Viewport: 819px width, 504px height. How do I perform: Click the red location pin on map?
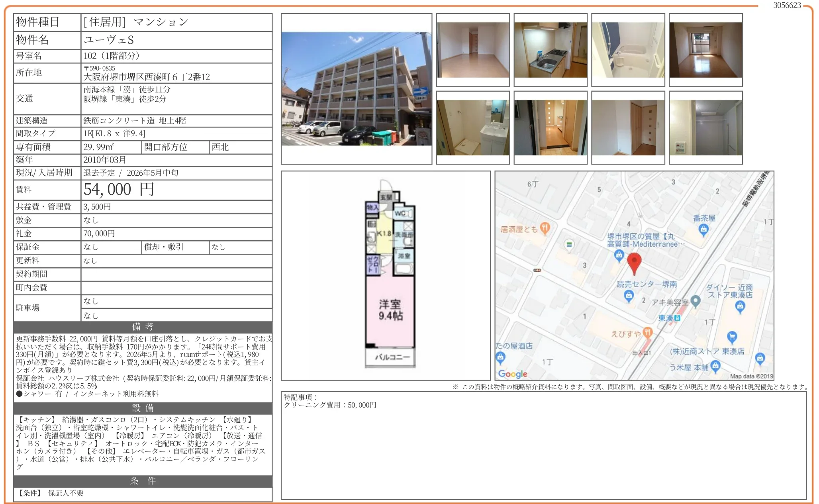[634, 263]
